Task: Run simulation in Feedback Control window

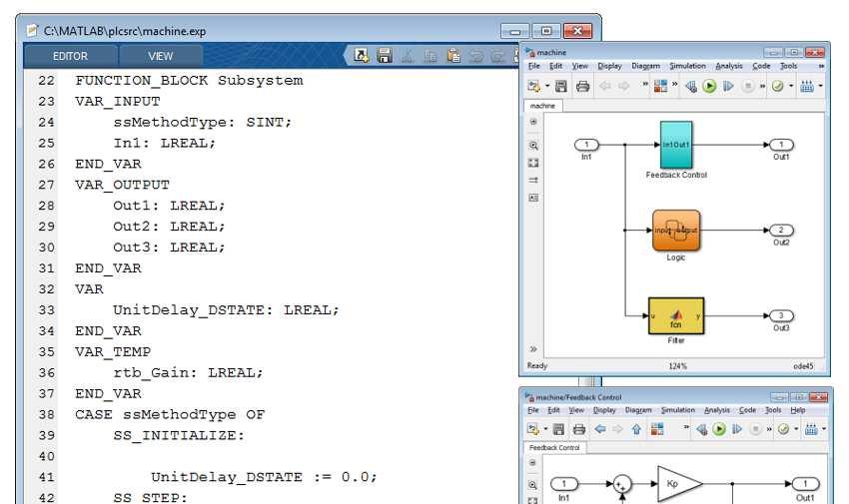Action: click(x=719, y=429)
